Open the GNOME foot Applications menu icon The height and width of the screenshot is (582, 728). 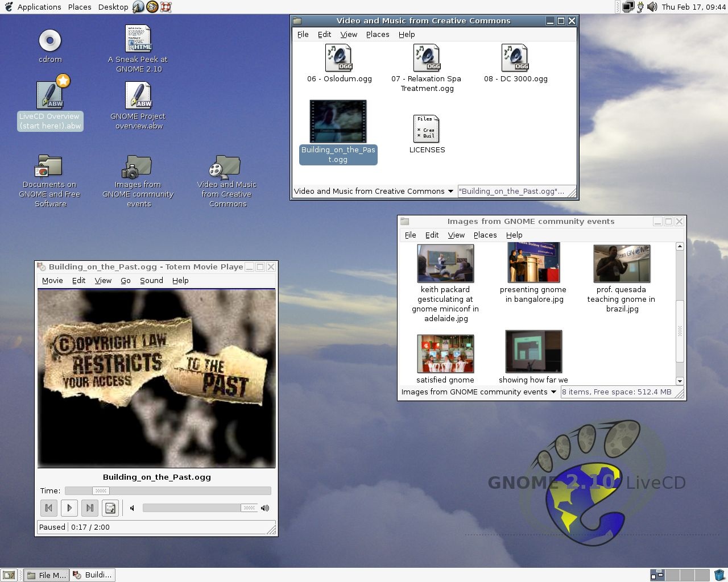tap(9, 7)
